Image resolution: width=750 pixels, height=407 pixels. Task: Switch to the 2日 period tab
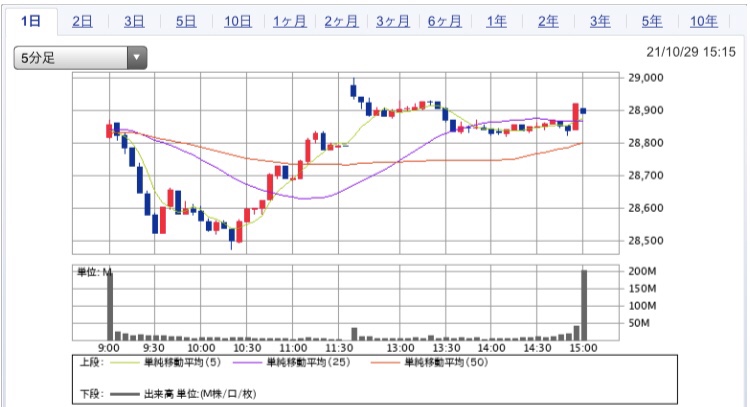tap(82, 22)
